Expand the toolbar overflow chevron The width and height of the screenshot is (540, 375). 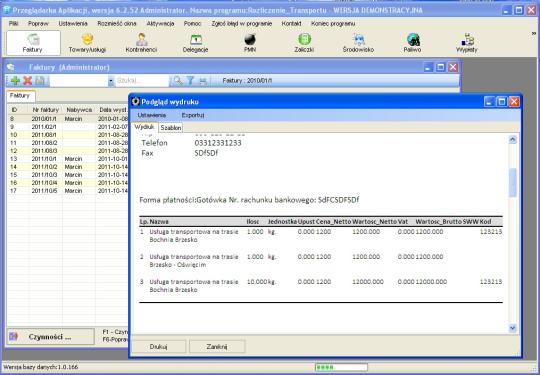(534, 33)
